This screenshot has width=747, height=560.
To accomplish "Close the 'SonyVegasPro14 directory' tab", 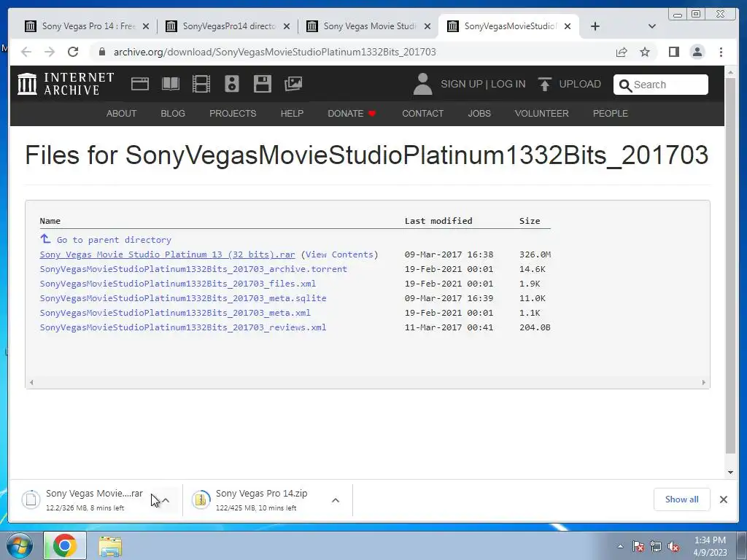I will point(286,26).
